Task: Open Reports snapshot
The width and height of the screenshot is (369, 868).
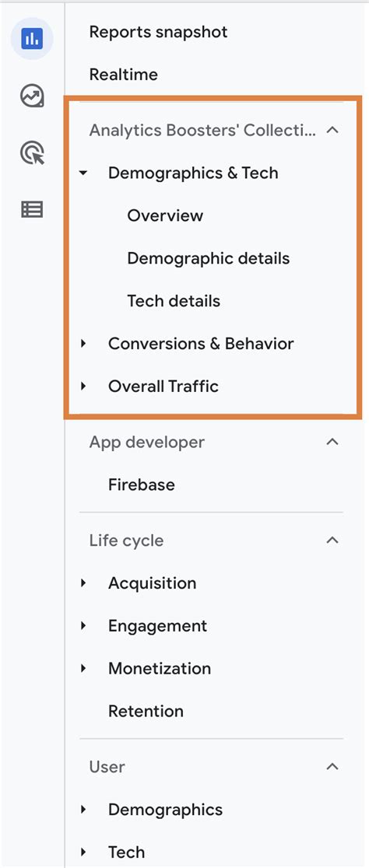Action: click(159, 32)
